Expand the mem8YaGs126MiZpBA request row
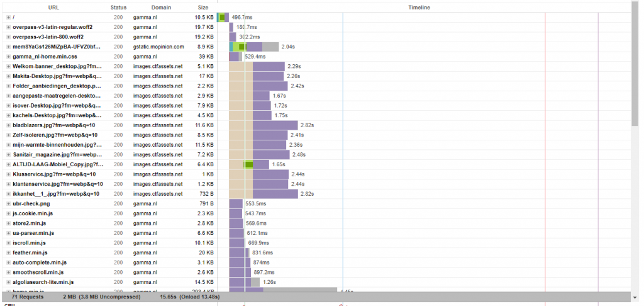644x306 pixels. [8, 47]
